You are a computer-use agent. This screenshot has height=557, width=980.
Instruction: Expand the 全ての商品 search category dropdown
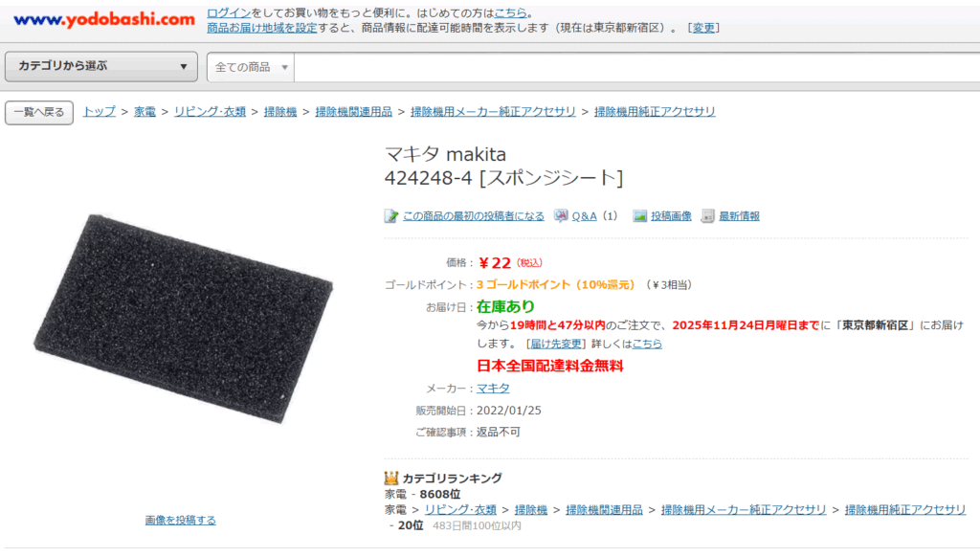pos(251,67)
